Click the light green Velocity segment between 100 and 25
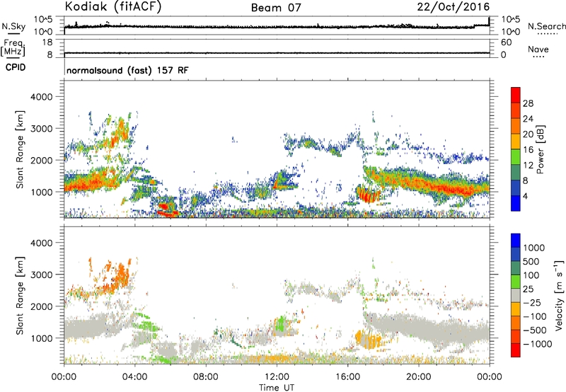 (516, 282)
